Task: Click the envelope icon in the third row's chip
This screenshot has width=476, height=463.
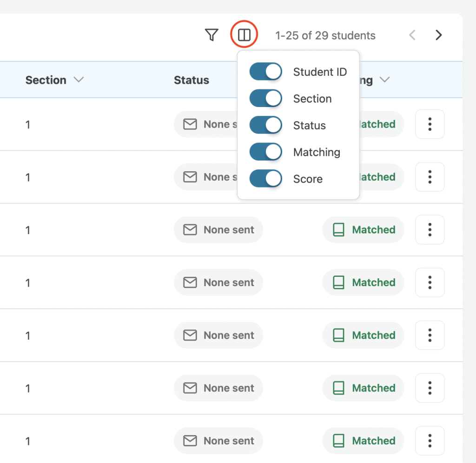Action: click(190, 229)
